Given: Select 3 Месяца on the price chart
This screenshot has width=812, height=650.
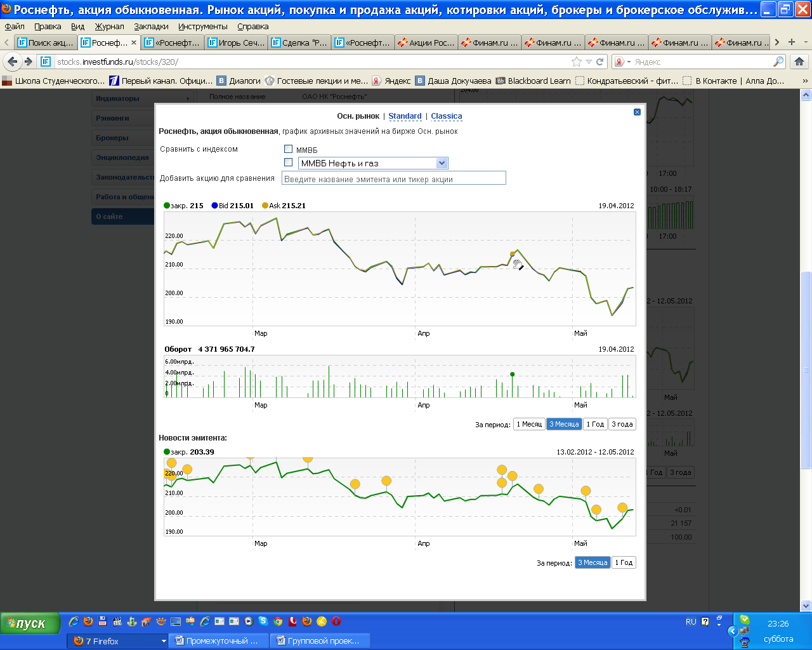Looking at the screenshot, I should coord(564,424).
